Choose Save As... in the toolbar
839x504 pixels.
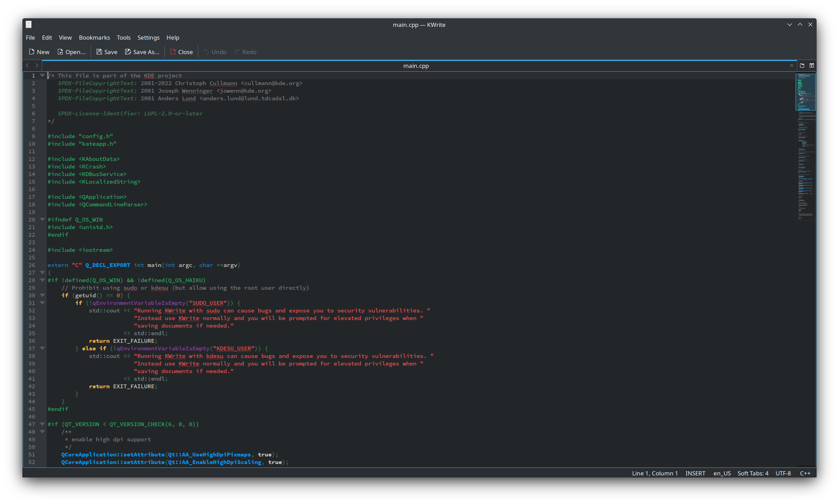142,52
